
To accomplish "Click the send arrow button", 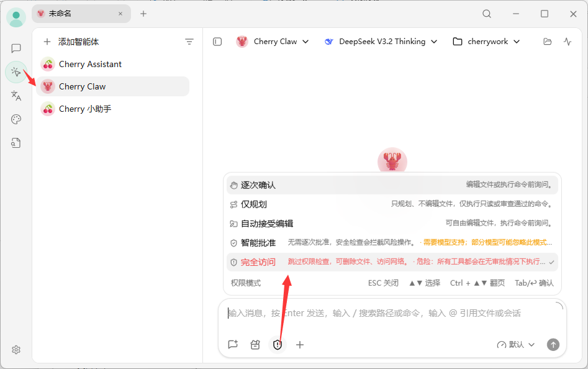I will (553, 344).
